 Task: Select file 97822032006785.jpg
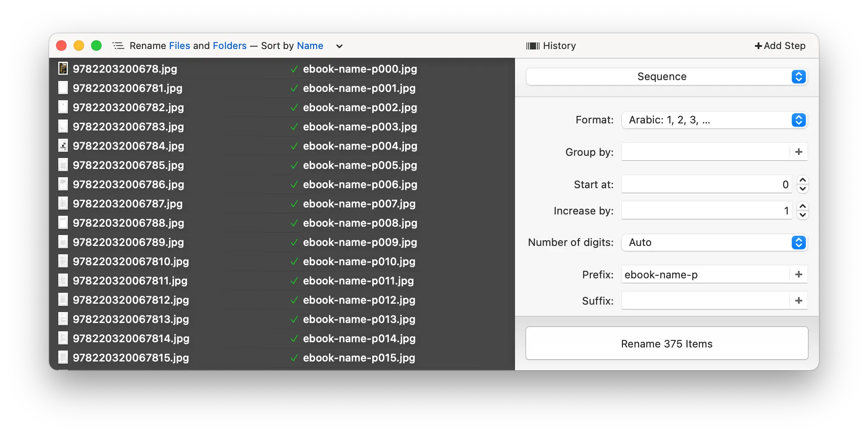[x=128, y=165]
